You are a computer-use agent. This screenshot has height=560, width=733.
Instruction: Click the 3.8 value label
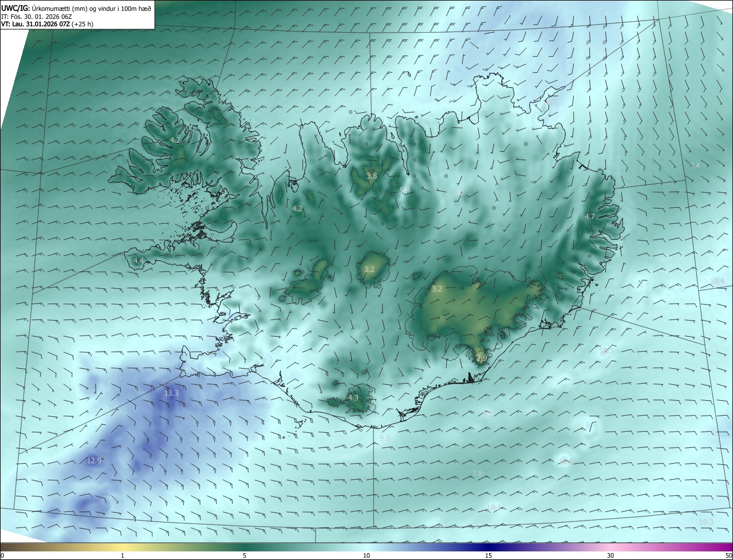[372, 176]
